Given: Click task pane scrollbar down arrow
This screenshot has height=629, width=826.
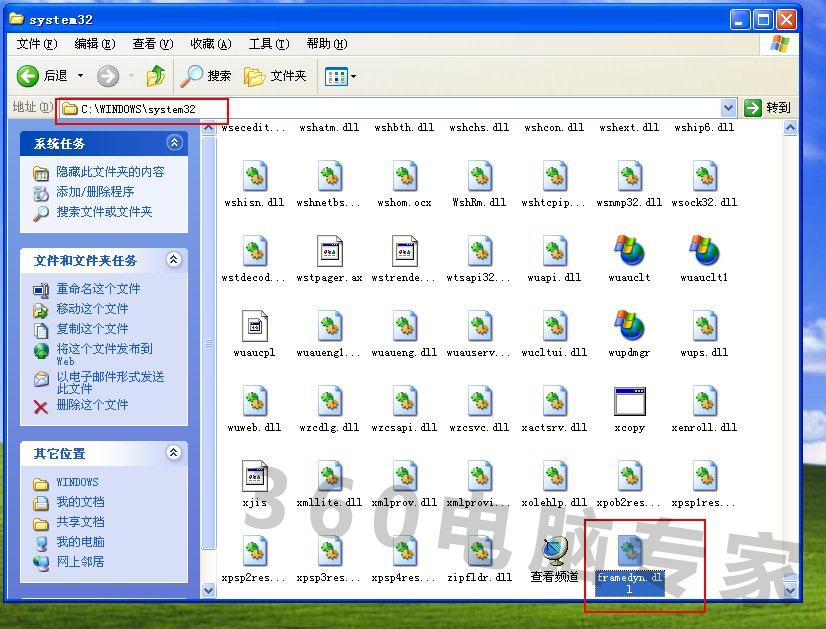Looking at the screenshot, I should (x=209, y=591).
